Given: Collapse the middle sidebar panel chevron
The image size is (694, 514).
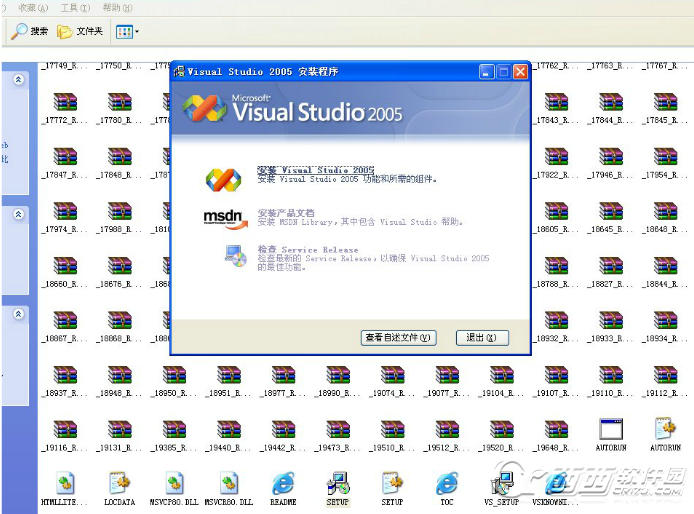Looking at the screenshot, I should coord(18,215).
